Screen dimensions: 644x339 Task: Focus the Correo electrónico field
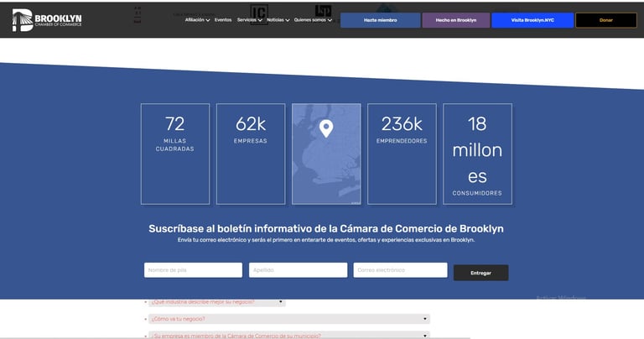(400, 270)
